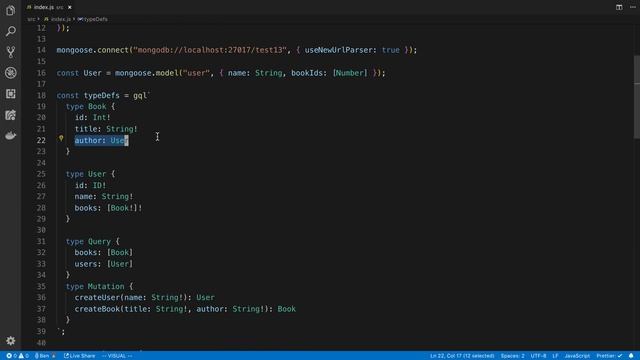Click the Prettier status indicator
This screenshot has width=640, height=360.
pyautogui.click(x=609, y=356)
